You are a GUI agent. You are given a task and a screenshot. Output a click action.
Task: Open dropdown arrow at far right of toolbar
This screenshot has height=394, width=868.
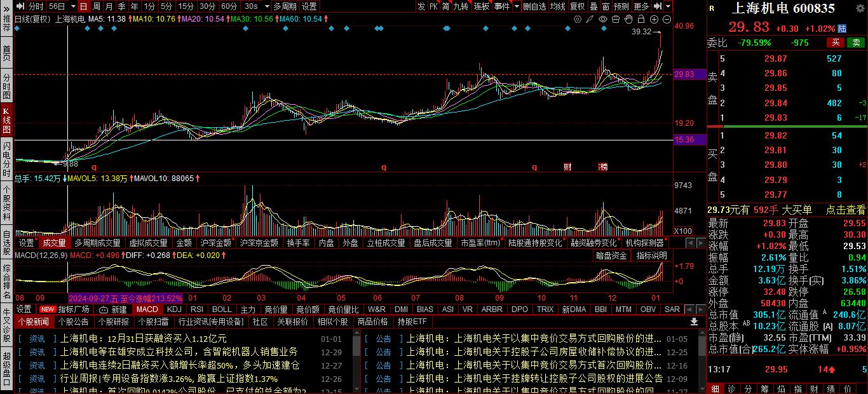668,6
